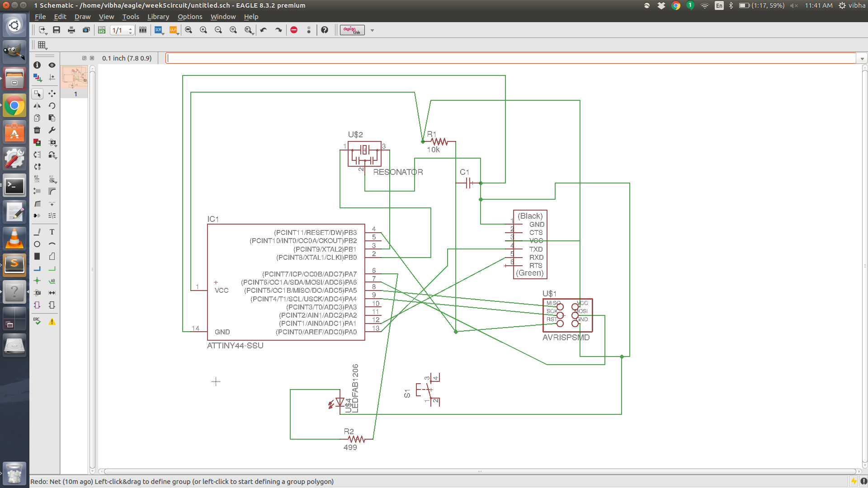Open the command line history dropdown
This screenshot has width=868, height=488.
(x=862, y=59)
